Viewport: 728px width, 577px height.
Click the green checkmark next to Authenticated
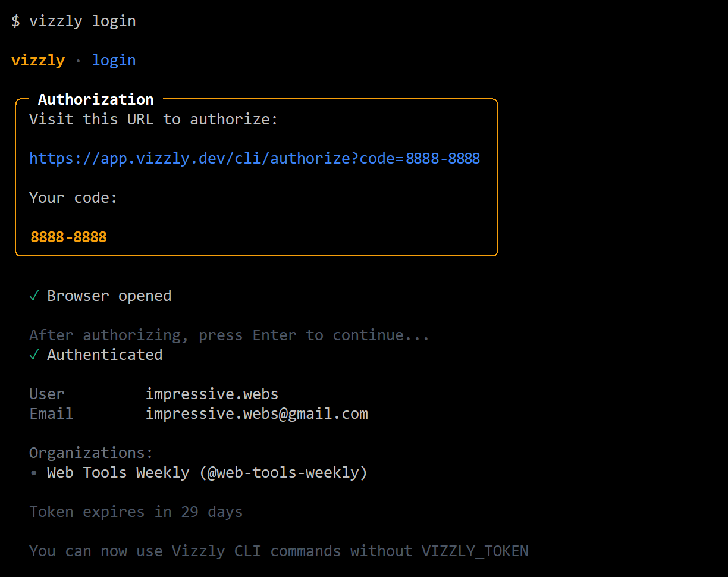34,355
